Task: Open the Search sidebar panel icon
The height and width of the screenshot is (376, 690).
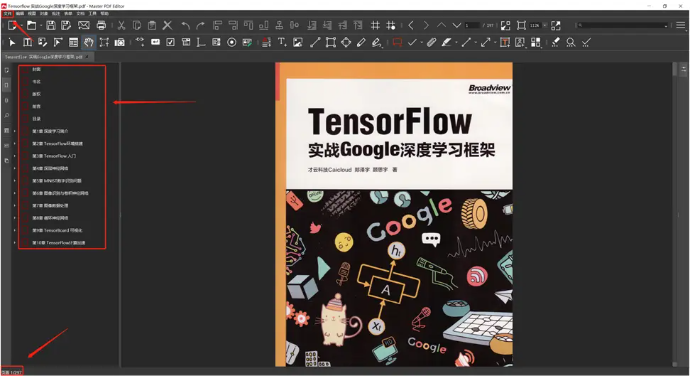Action: click(x=7, y=115)
